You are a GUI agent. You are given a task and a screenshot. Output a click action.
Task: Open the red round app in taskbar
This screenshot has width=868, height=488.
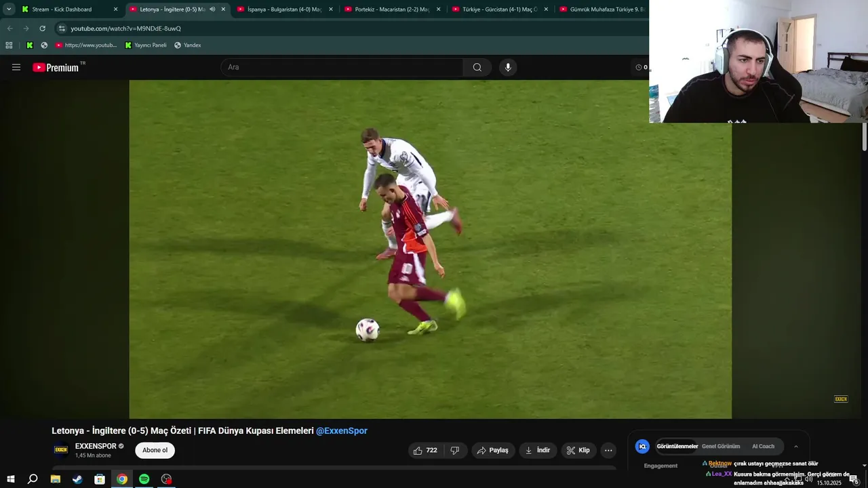[167, 479]
